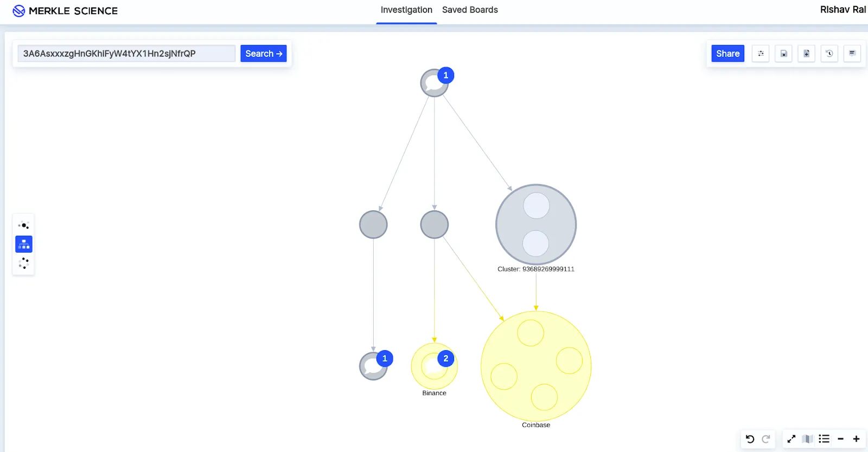
Task: Fit graph to screen with expand arrows
Action: tap(792, 439)
